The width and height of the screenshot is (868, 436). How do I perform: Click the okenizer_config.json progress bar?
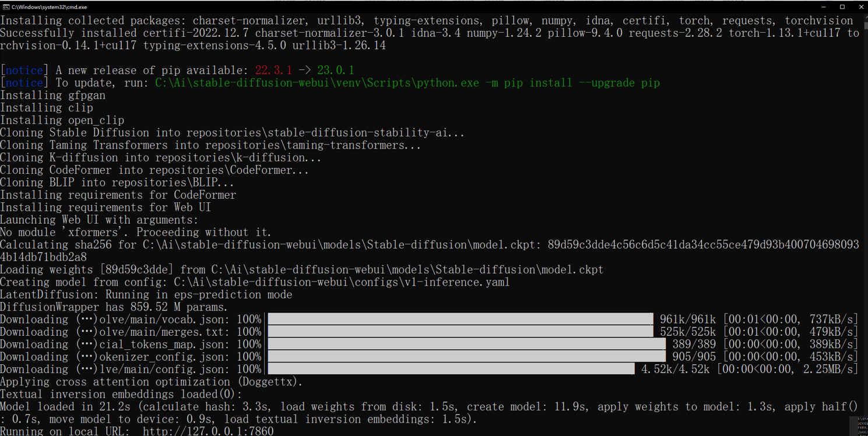[466, 357]
